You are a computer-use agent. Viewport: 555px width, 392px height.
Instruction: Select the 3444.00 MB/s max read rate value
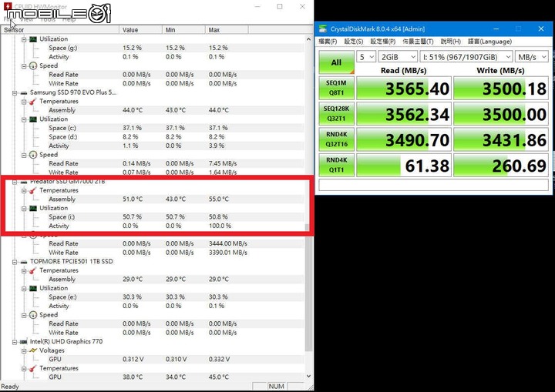[228, 244]
